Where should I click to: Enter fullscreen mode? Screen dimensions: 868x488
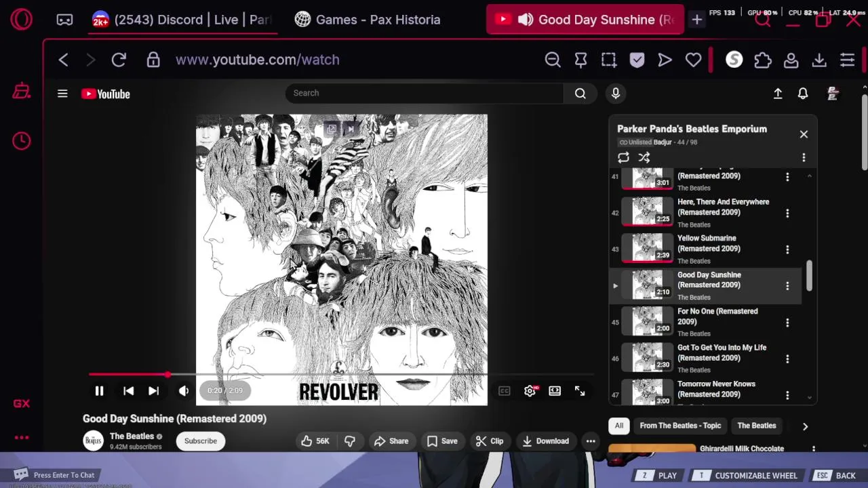click(x=580, y=390)
